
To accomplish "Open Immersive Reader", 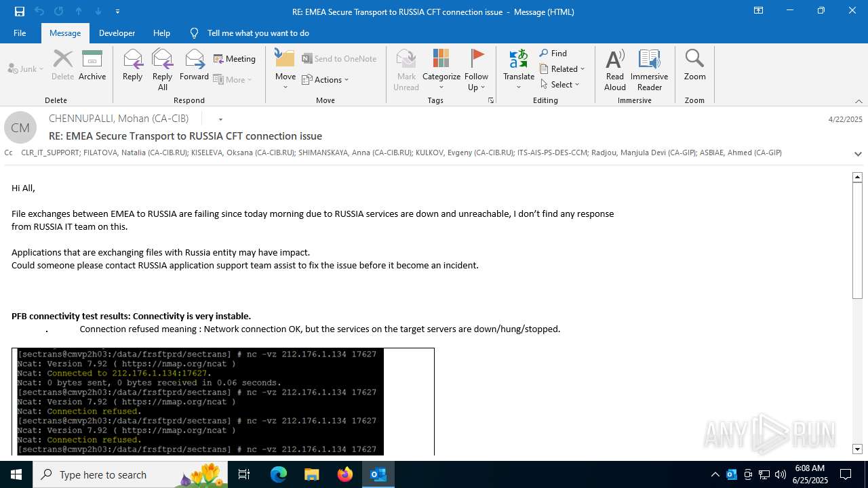I will tap(650, 70).
